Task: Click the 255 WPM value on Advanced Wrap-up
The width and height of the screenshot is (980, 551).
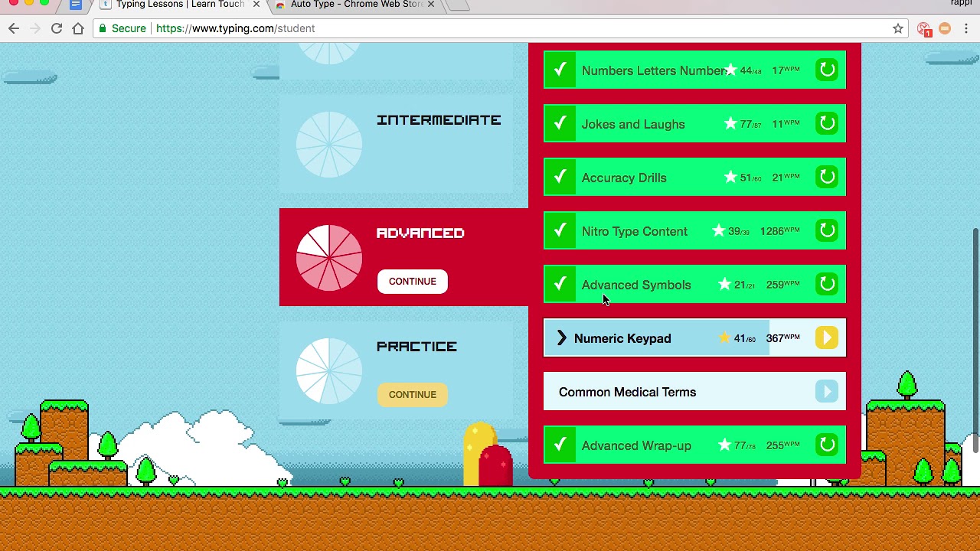Action: click(x=782, y=445)
